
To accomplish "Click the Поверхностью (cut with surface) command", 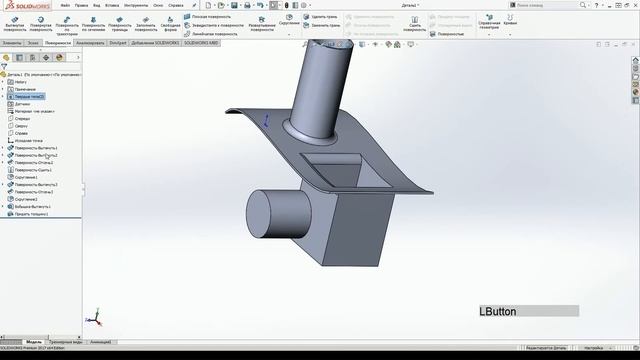I will tap(447, 34).
